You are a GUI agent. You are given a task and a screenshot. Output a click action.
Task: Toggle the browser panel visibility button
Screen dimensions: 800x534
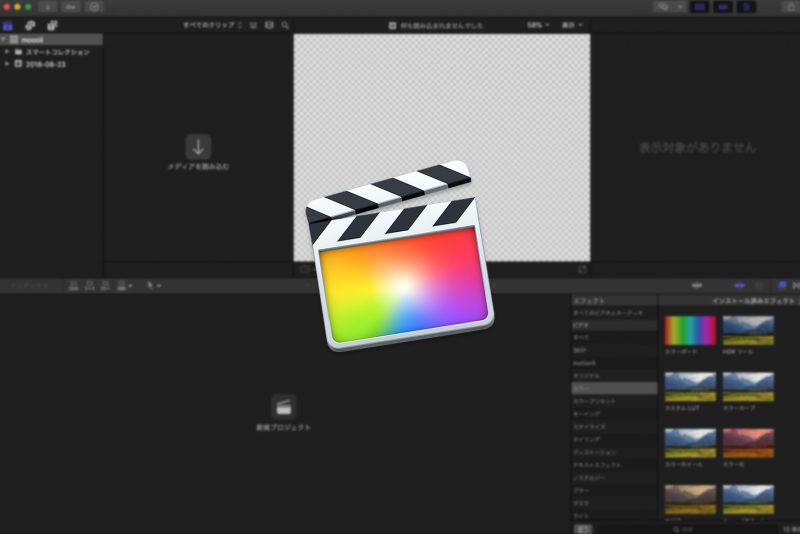pyautogui.click(x=699, y=7)
